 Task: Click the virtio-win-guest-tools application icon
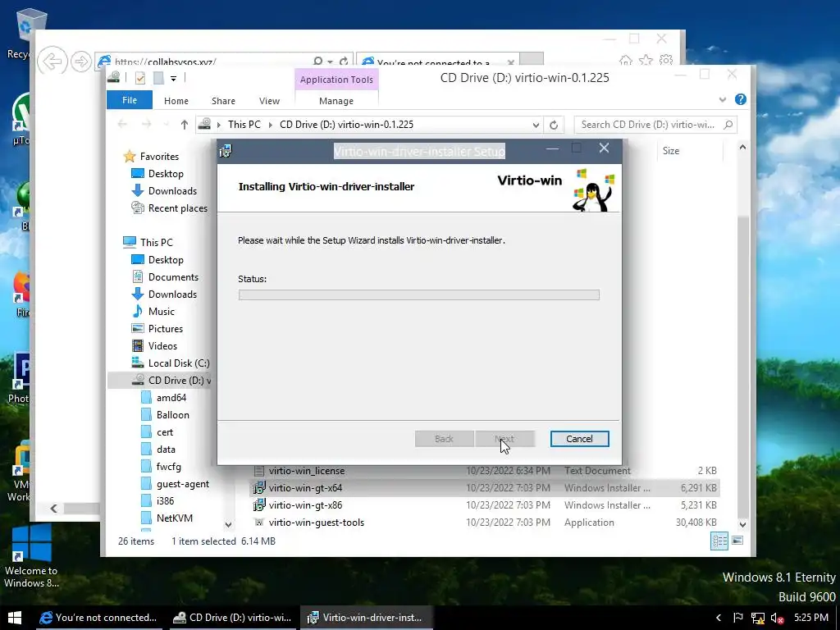(258, 523)
